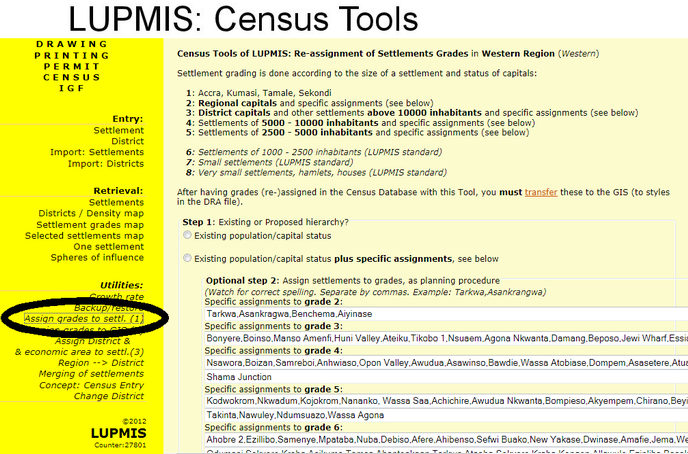
Task: Click the Shama Junction input field
Action: (x=446, y=377)
